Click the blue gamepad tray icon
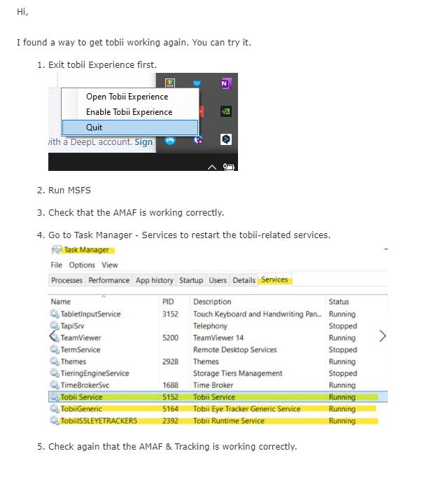The height and width of the screenshot is (477, 448). pos(170,140)
